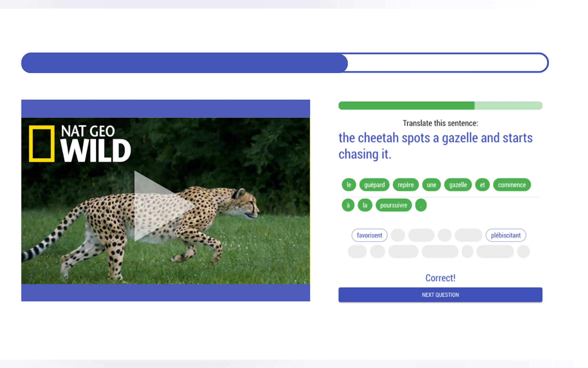The width and height of the screenshot is (588, 368).
Task: Remove the 'guépard' word chip
Action: [x=374, y=185]
